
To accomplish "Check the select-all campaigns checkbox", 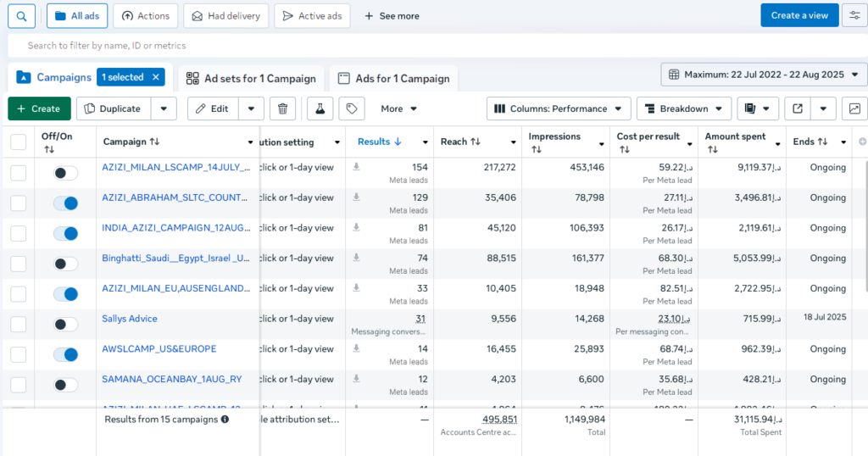I will click(19, 142).
